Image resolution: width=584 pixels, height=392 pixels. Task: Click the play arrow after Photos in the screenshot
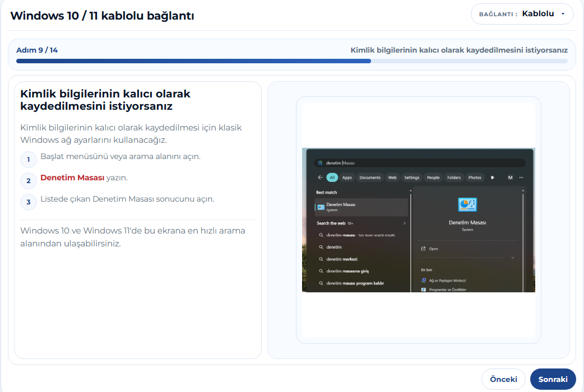coord(493,178)
